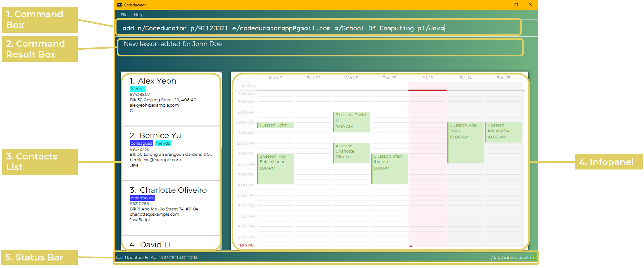This screenshot has height=268, width=644.
Task: Click the command box input field
Action: (x=318, y=27)
